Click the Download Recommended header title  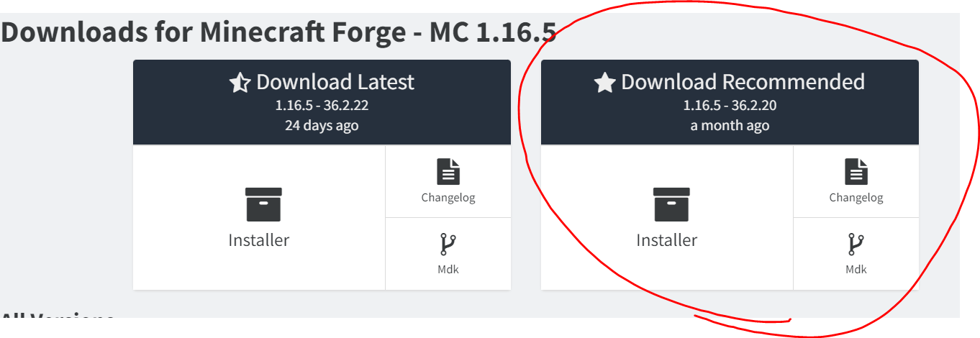click(743, 82)
